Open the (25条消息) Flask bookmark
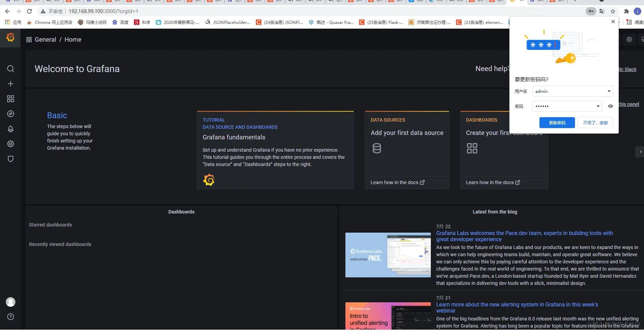This screenshot has height=331, width=644. point(381,22)
